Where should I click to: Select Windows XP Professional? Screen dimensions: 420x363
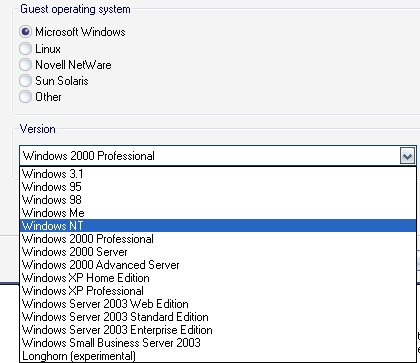[x=218, y=291]
